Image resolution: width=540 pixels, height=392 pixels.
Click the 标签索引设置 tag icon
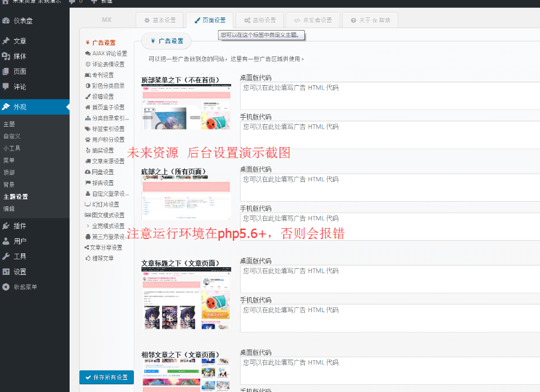point(88,129)
